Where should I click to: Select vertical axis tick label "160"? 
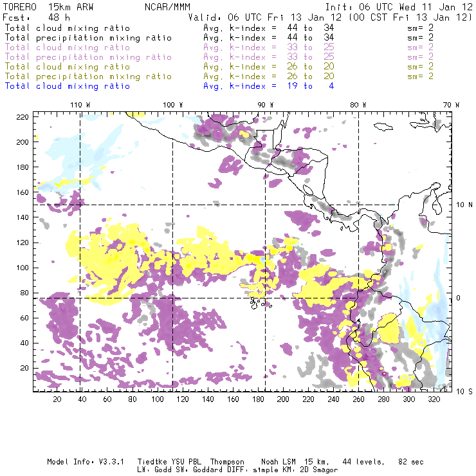[x=23, y=192]
